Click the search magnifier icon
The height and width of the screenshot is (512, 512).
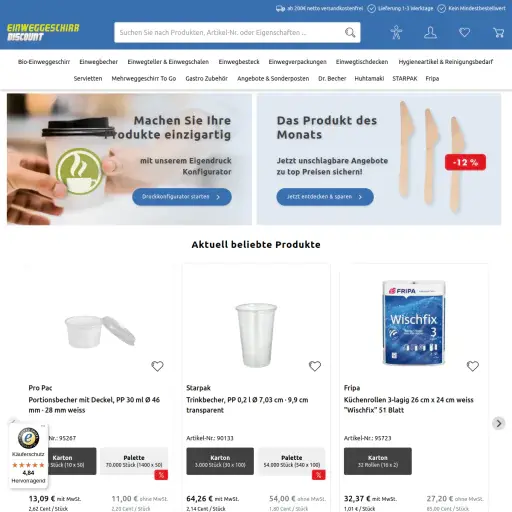click(350, 32)
